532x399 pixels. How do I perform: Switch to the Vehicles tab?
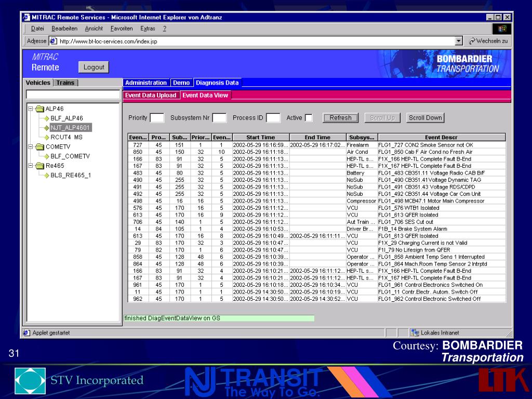pos(38,83)
